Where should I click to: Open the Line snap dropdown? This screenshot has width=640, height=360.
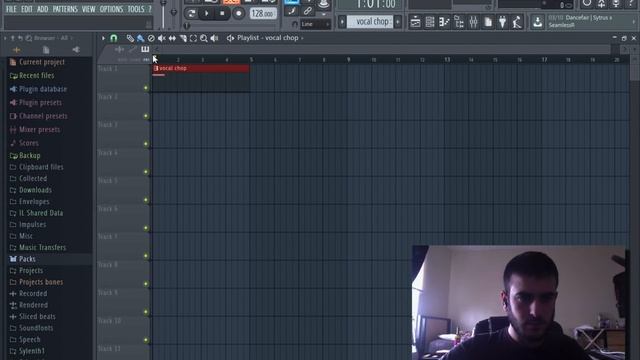click(x=315, y=24)
